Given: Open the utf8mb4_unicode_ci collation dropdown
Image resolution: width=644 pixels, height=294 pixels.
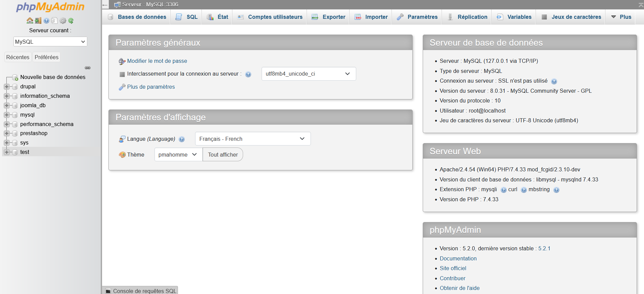Looking at the screenshot, I should pyautogui.click(x=309, y=74).
